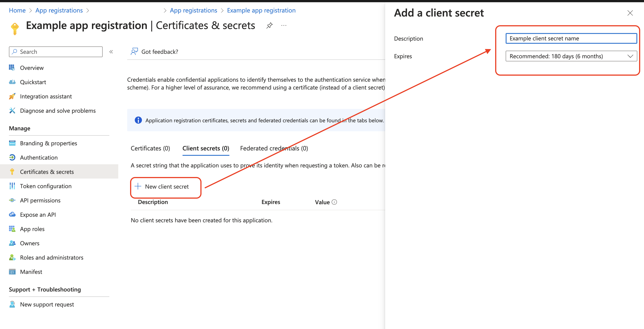Select the Client secrets (0) tab
This screenshot has width=644, height=329.
coord(206,148)
